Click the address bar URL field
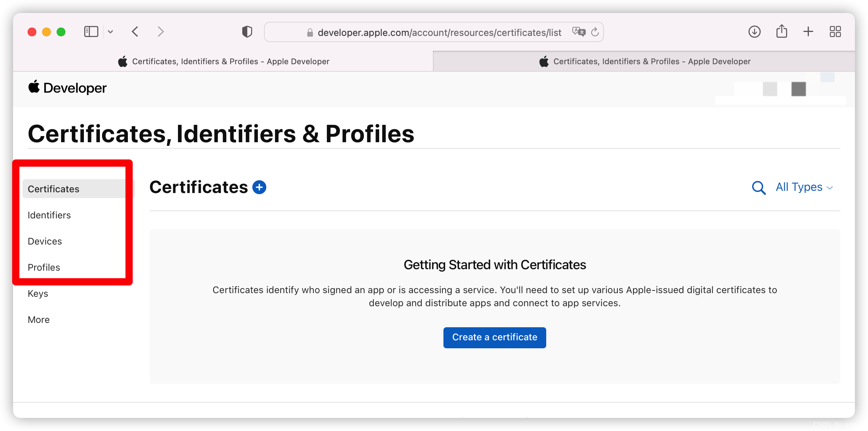The width and height of the screenshot is (868, 431). coord(434,32)
